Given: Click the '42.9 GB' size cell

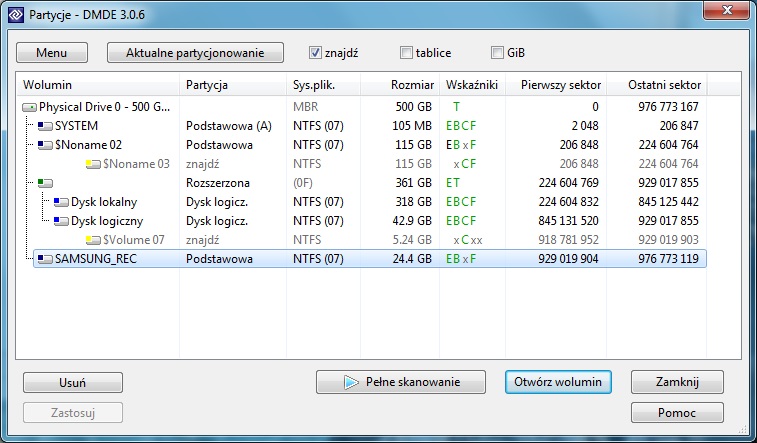Looking at the screenshot, I should pyautogui.click(x=412, y=222).
